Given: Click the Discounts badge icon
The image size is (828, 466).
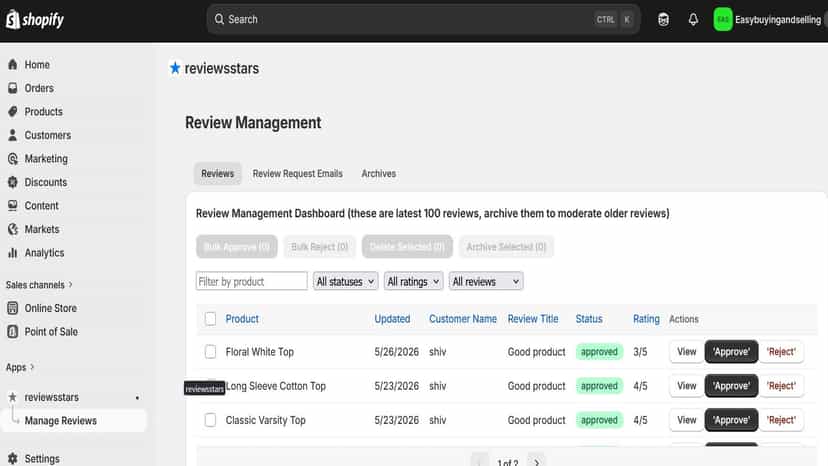Looking at the screenshot, I should pos(13,182).
